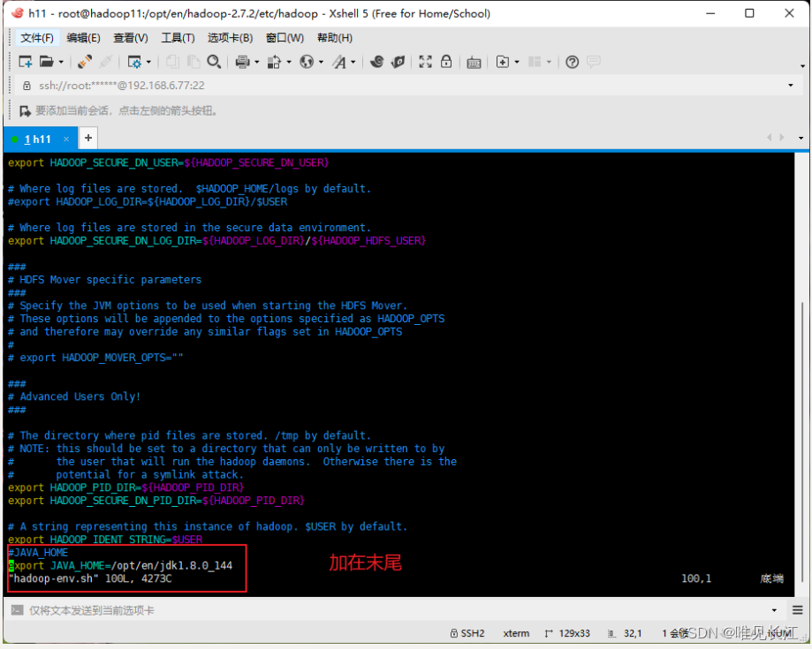This screenshot has width=812, height=649.
Task: Click the file transfer icon
Action: coord(274,62)
